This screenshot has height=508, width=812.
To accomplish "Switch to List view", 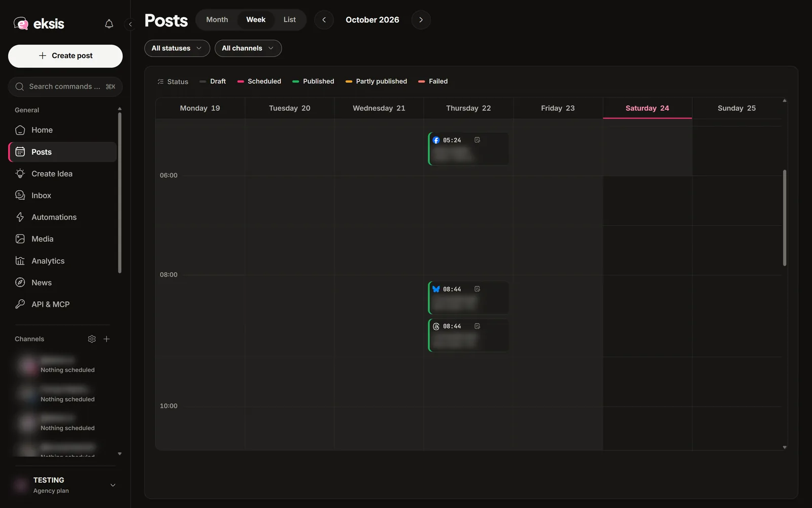I will point(289,20).
